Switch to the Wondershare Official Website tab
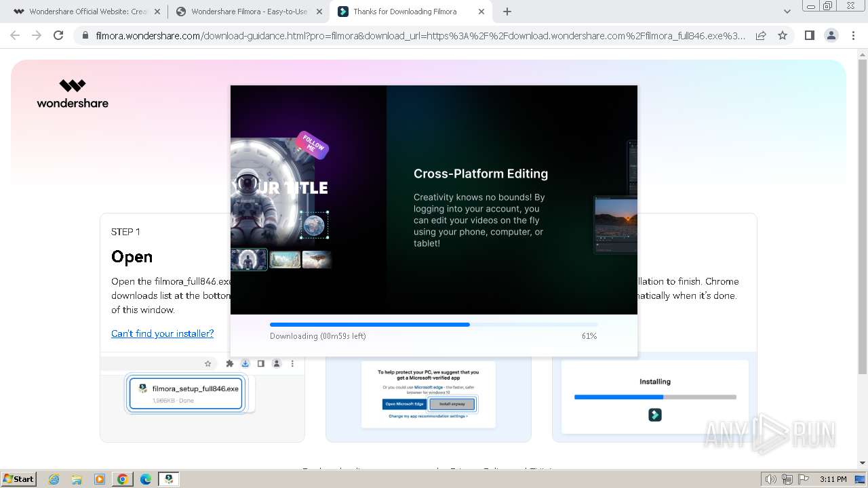This screenshot has width=868, height=488. [x=85, y=12]
